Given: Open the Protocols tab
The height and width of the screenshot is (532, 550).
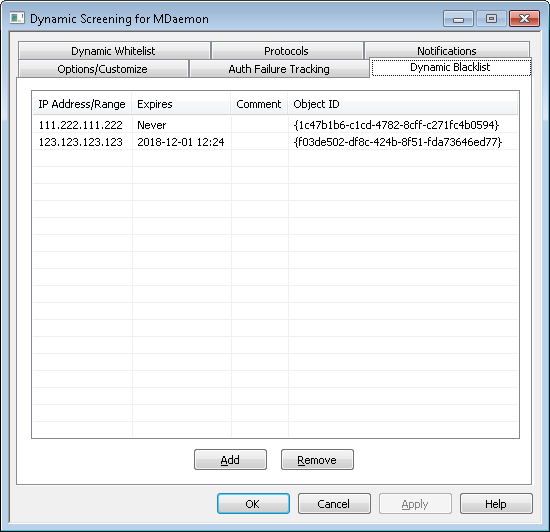Looking at the screenshot, I should click(x=287, y=51).
